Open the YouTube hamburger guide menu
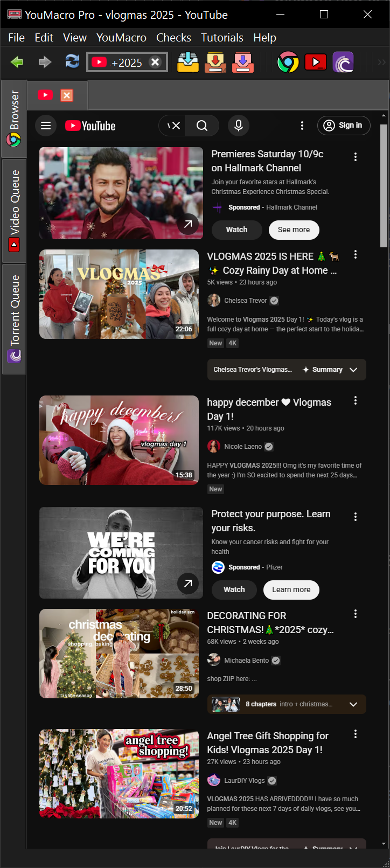 coord(46,126)
